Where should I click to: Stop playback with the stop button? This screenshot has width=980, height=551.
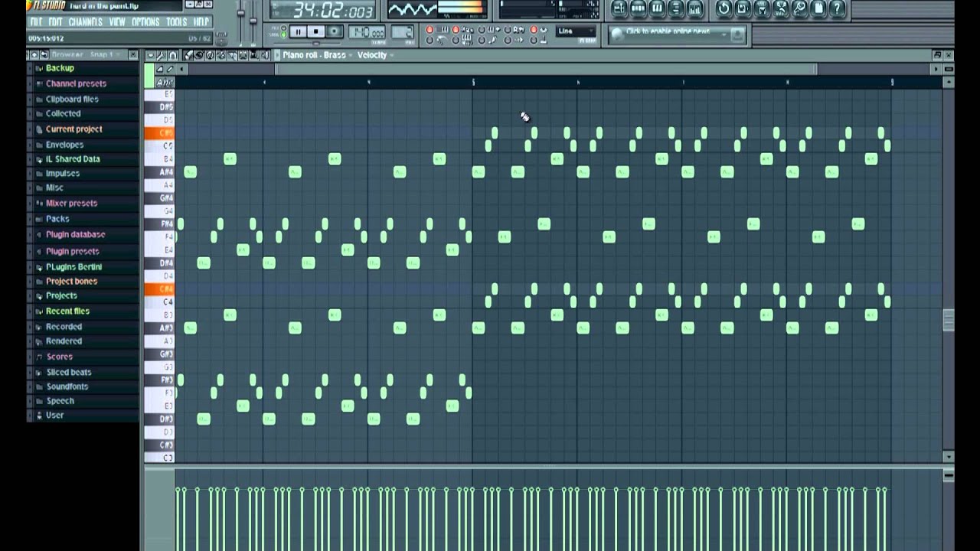click(315, 31)
